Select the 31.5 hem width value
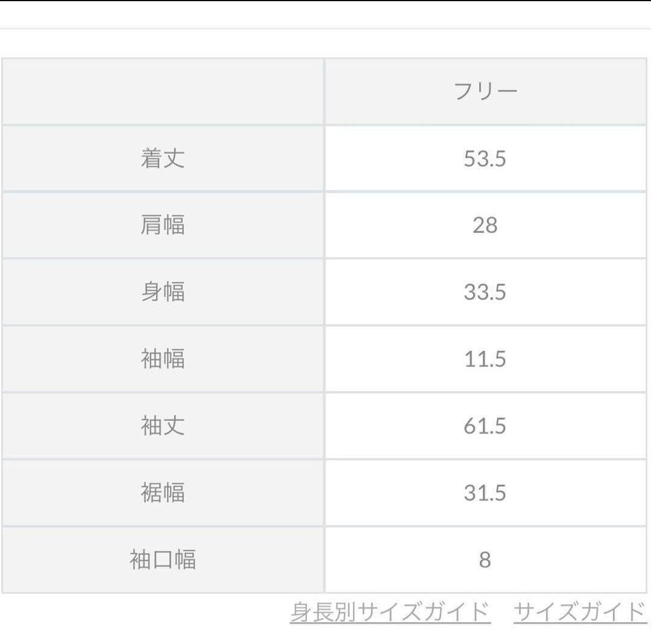 [x=485, y=493]
